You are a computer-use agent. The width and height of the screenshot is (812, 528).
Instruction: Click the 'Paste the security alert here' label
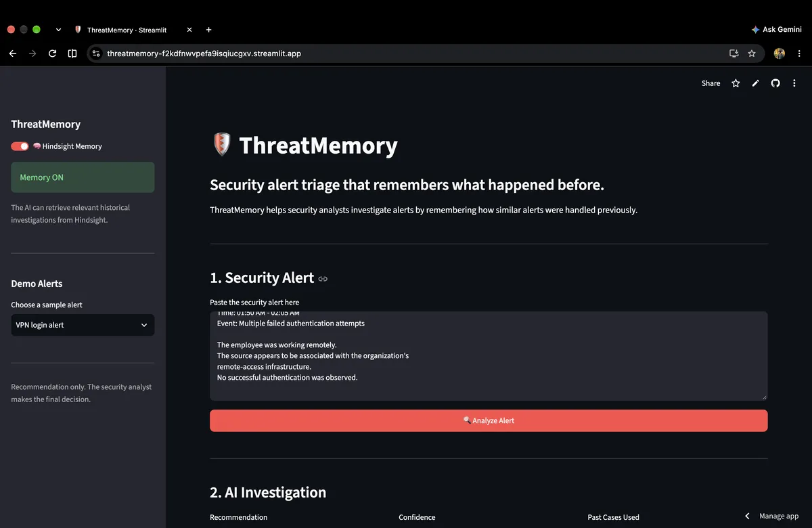pos(254,302)
